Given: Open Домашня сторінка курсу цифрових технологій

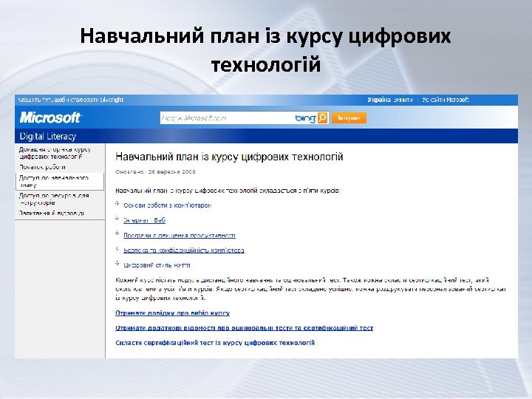Looking at the screenshot, I should [x=55, y=153].
